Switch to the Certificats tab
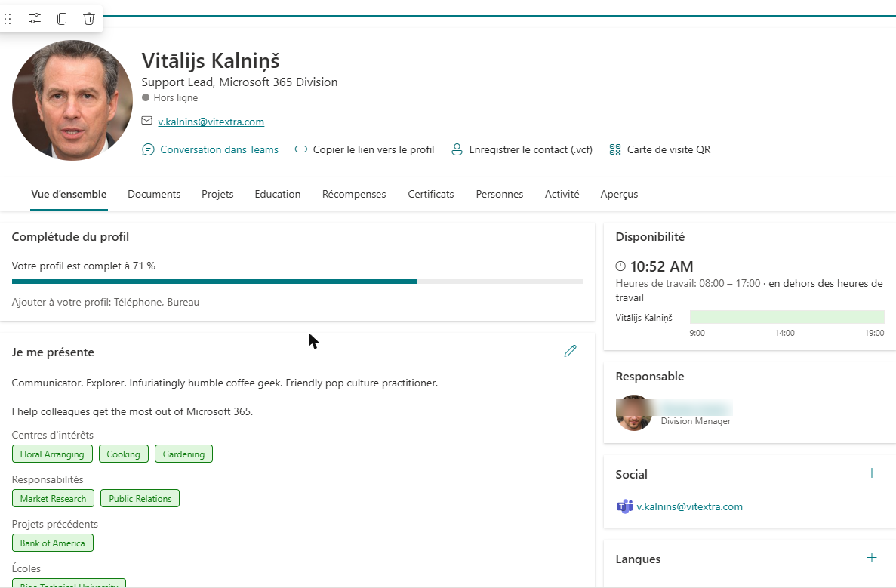This screenshot has height=588, width=896. [430, 194]
